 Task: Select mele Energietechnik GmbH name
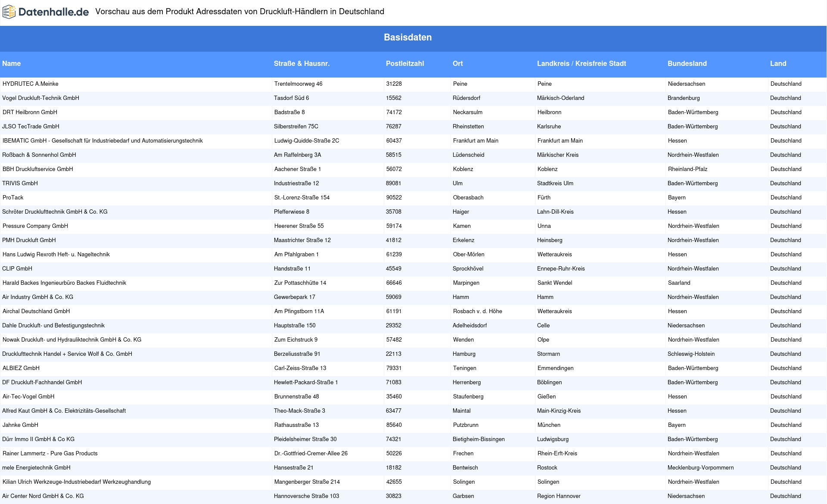(x=36, y=468)
